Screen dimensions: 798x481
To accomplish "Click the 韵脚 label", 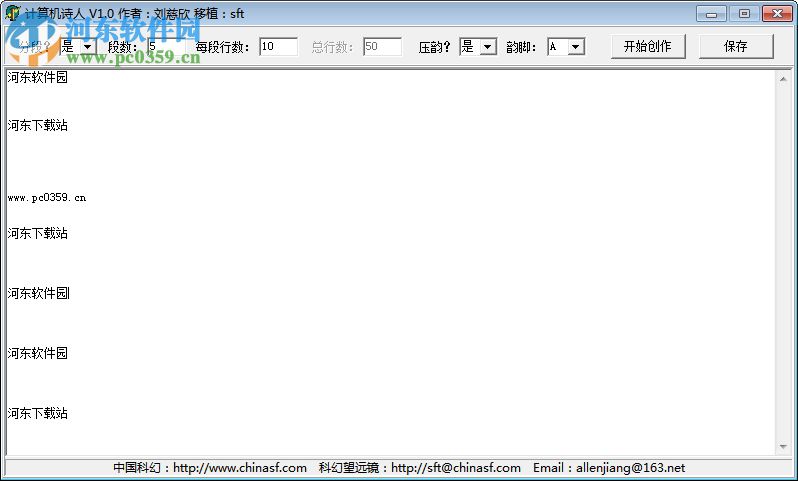I will [x=521, y=47].
